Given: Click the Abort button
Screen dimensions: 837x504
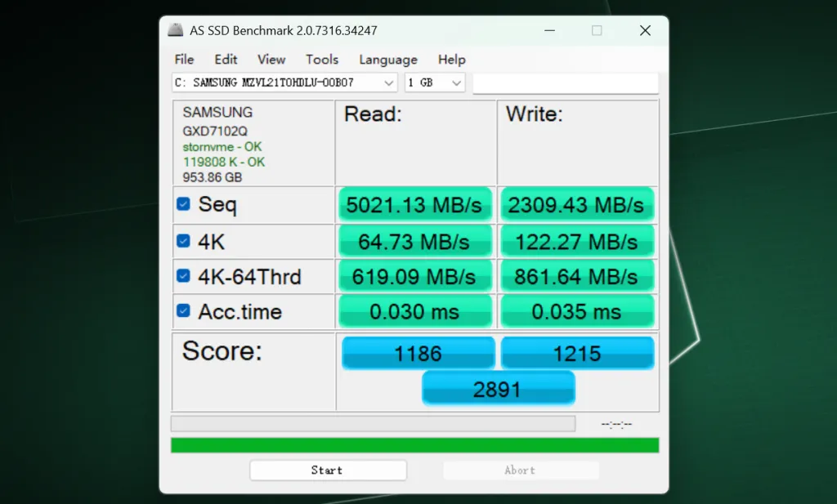Looking at the screenshot, I should pos(520,470).
